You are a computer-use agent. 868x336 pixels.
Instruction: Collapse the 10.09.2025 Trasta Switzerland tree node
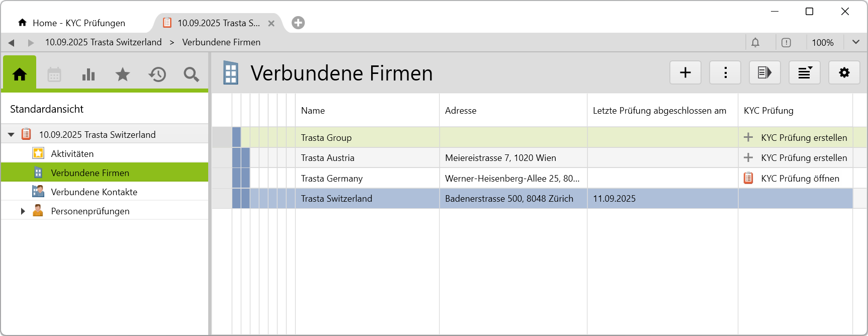11,135
